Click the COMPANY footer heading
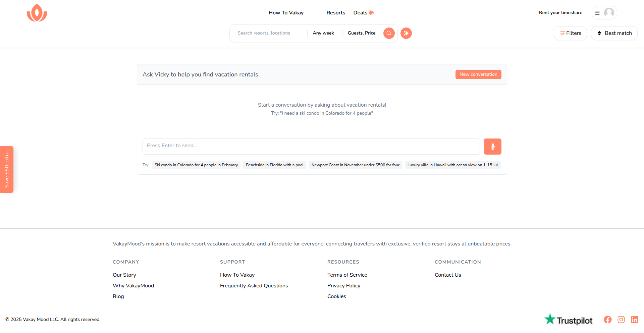The image size is (644, 333). (126, 262)
